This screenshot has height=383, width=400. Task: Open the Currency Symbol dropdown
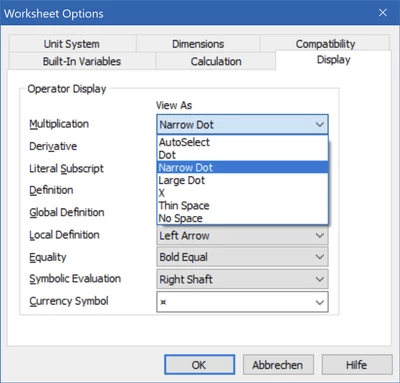pyautogui.click(x=242, y=302)
